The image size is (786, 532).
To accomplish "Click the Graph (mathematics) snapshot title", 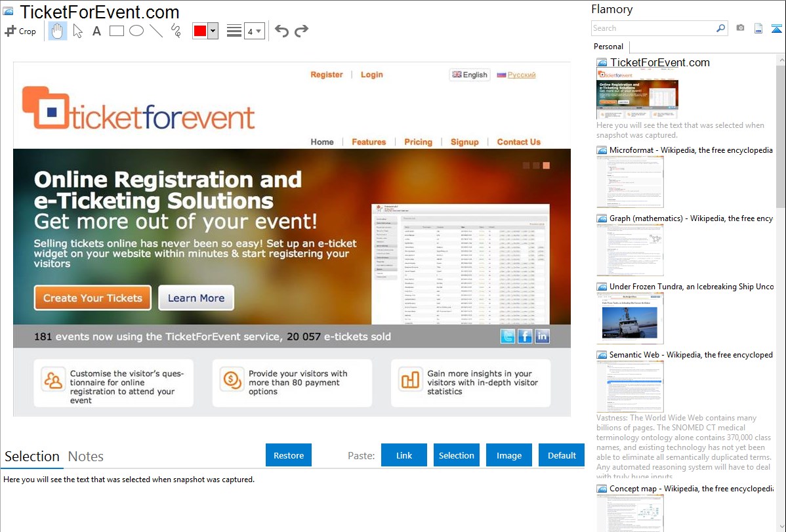I will tap(691, 218).
